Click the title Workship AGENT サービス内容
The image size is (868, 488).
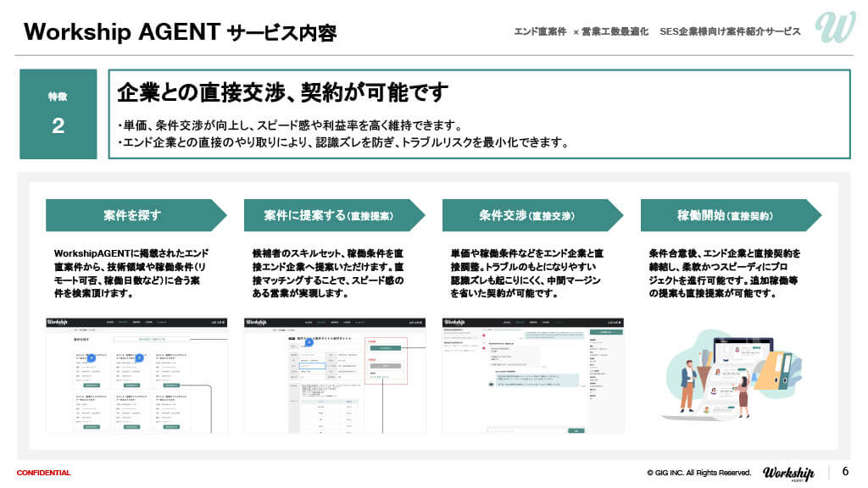(x=180, y=32)
